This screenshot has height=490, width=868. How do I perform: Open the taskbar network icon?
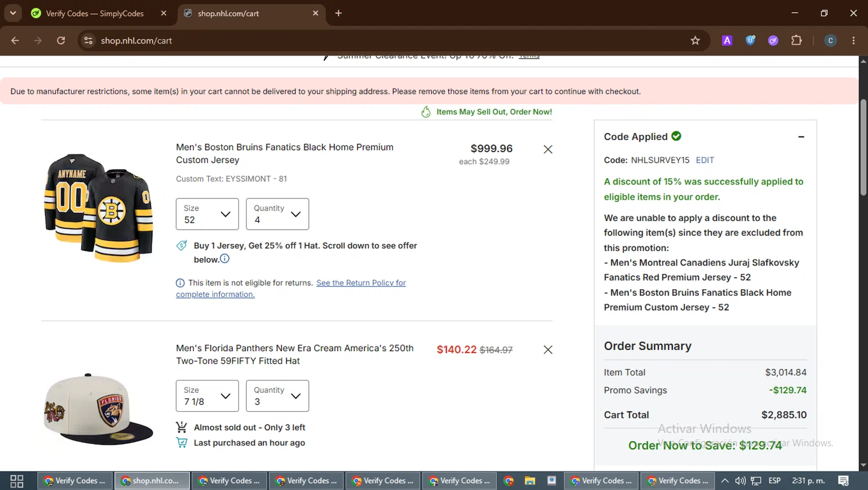point(756,481)
